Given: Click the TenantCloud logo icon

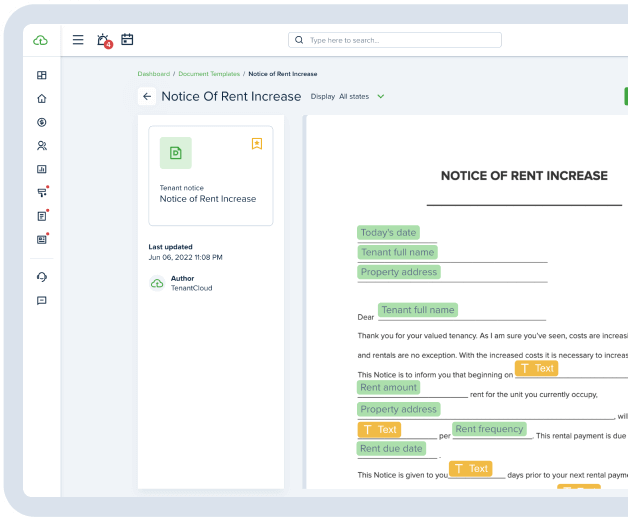Looking at the screenshot, I should click(x=41, y=40).
